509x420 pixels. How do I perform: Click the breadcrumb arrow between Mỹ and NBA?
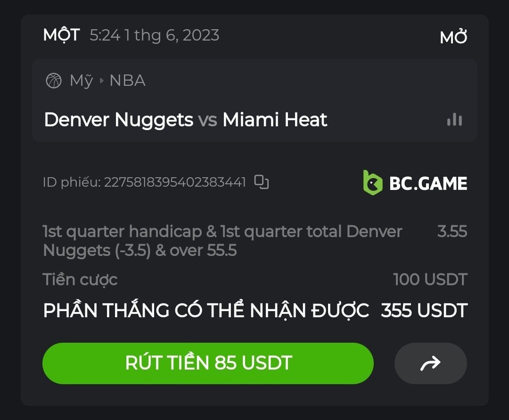point(102,81)
